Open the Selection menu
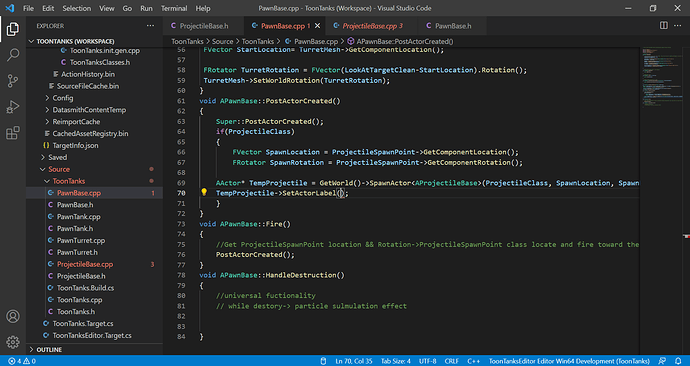Image resolution: width=690 pixels, height=366 pixels. click(x=77, y=8)
